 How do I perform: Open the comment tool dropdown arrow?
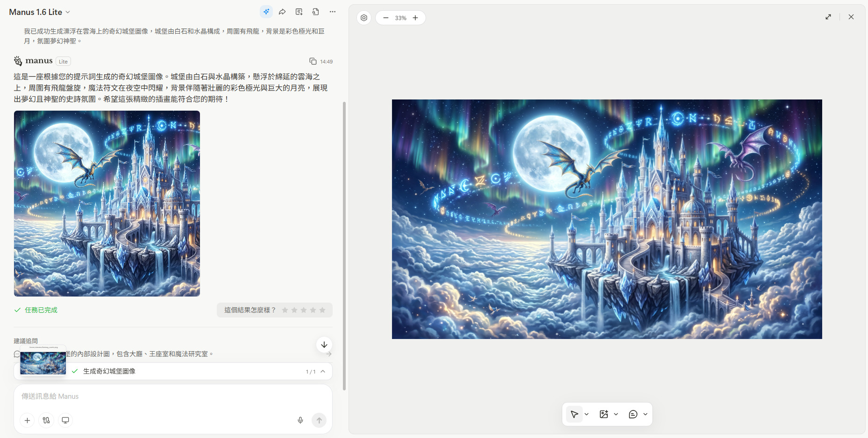(x=646, y=414)
